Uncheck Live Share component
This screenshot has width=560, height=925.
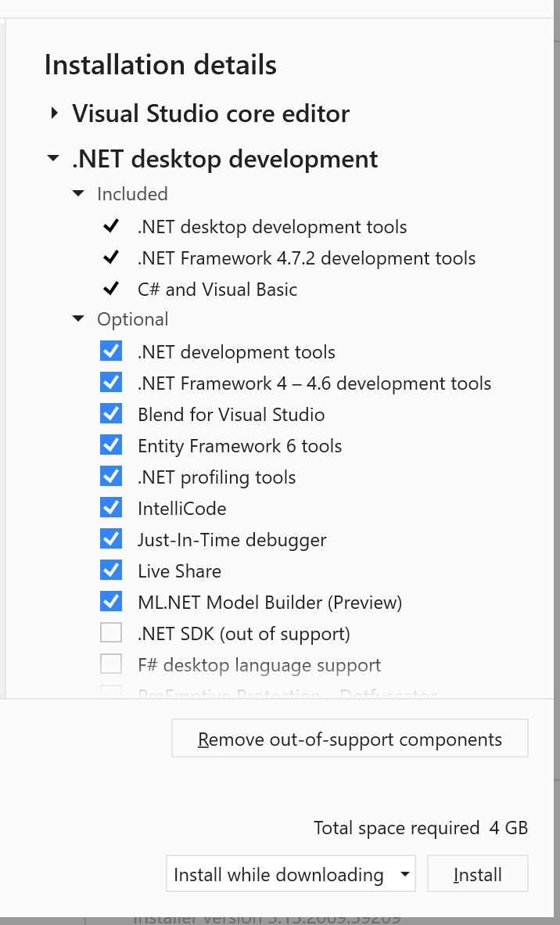pos(111,570)
